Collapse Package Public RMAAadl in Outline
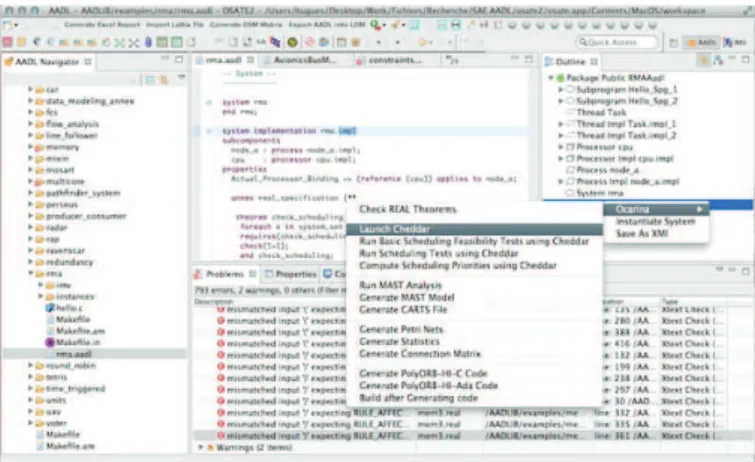Image resolution: width=755 pixels, height=462 pixels. [551, 78]
